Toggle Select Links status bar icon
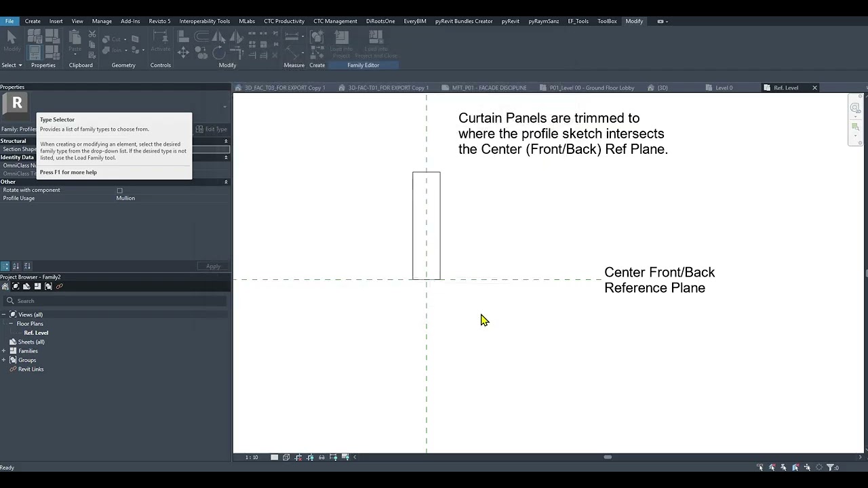This screenshot has width=868, height=488. click(x=760, y=467)
